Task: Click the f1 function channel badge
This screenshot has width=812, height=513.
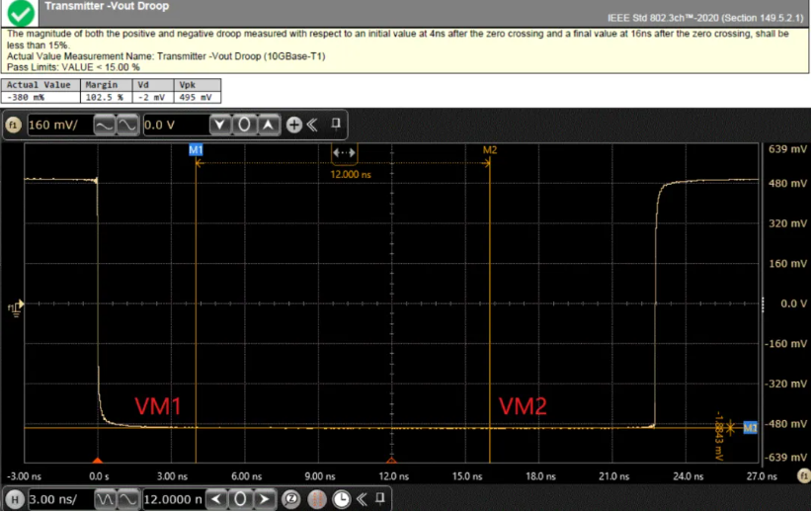Action: [14, 126]
